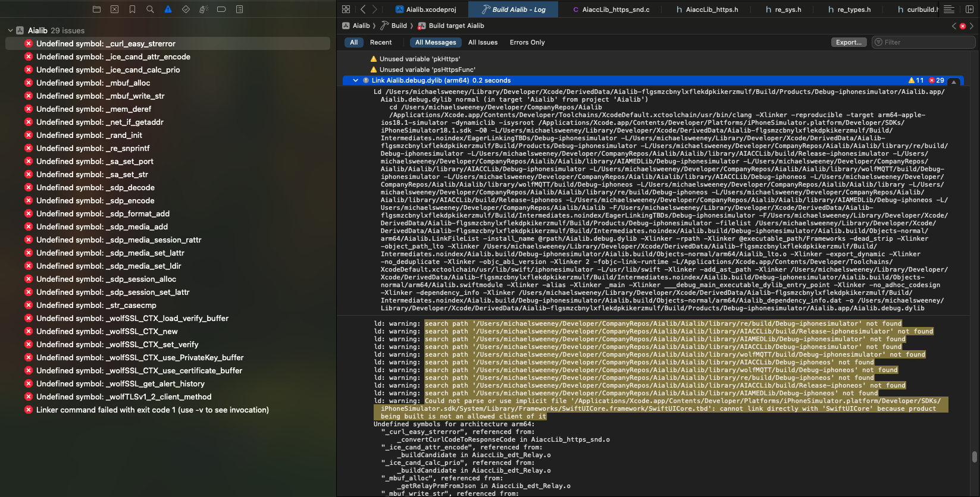Click the 'Undefined symbols for architecture arm64:' line

(454, 424)
